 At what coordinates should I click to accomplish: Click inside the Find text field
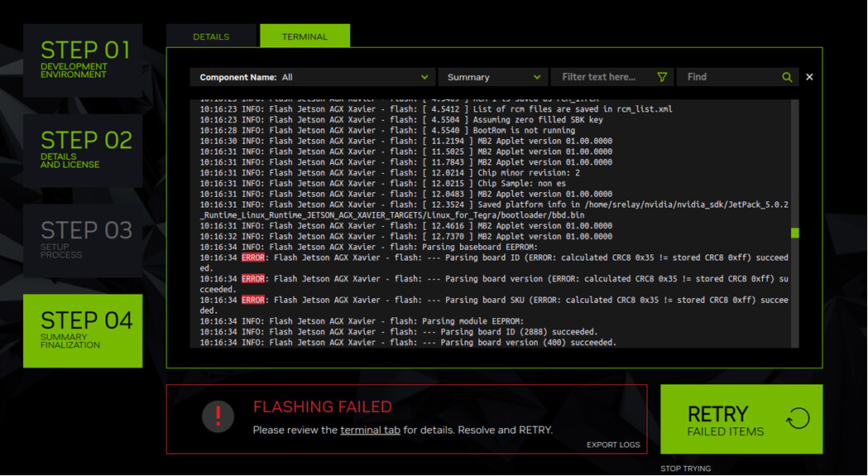[731, 77]
